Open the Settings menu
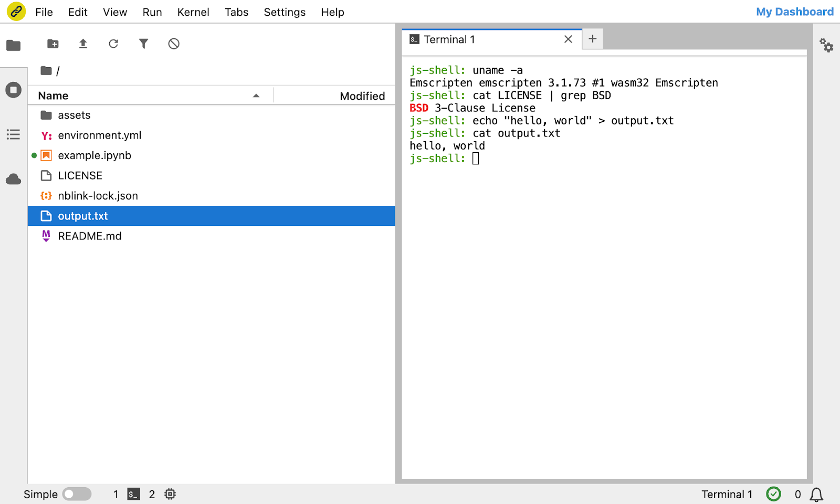The height and width of the screenshot is (504, 840). pos(285,12)
